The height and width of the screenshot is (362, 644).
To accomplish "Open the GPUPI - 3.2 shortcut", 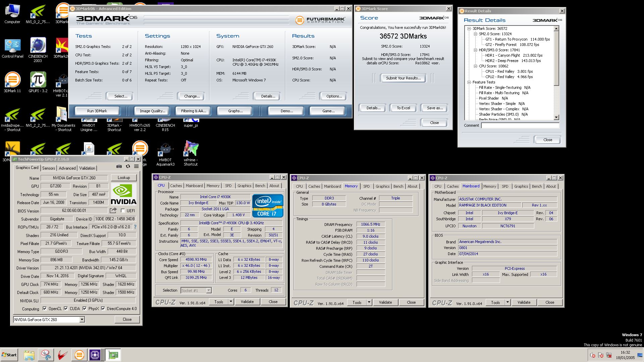I will point(38,82).
